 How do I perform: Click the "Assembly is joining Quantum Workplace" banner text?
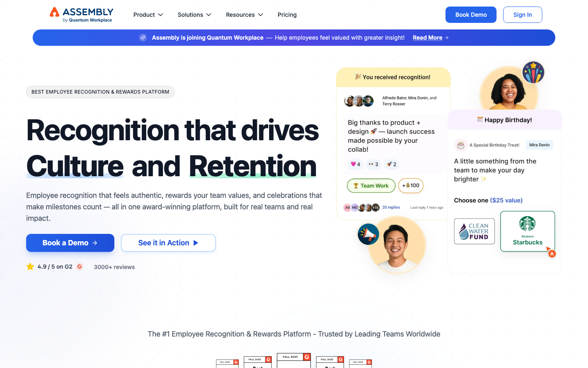[208, 38]
